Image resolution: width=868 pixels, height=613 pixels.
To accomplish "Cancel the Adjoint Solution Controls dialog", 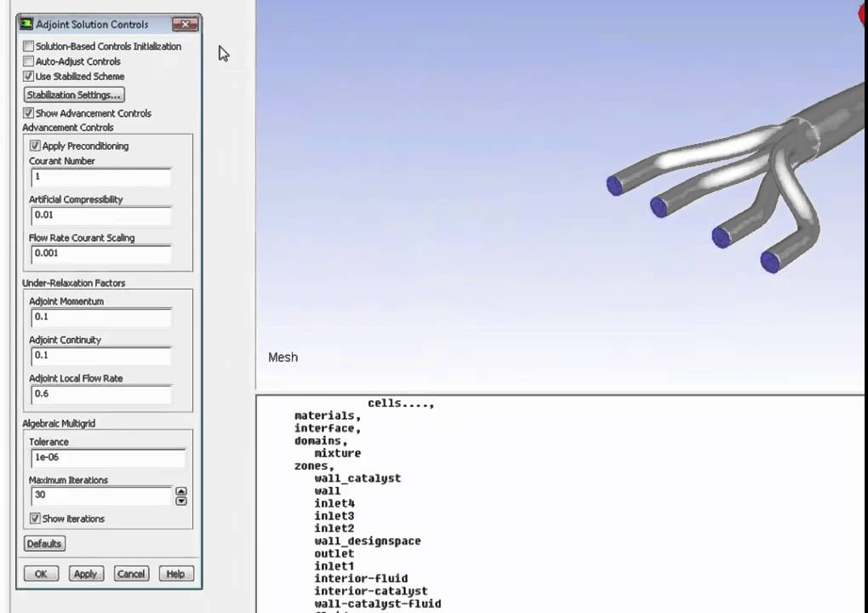I will tap(131, 574).
